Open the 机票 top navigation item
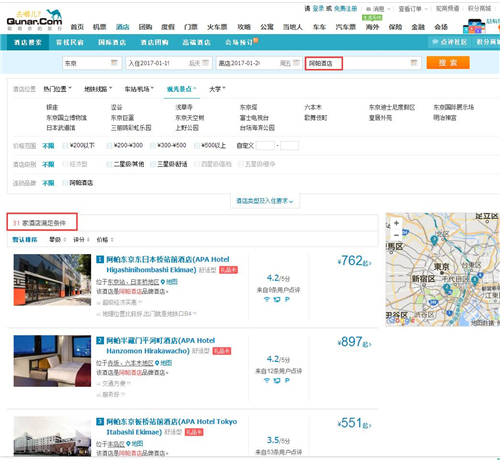Image resolution: width=500 pixels, height=460 pixels. (99, 27)
